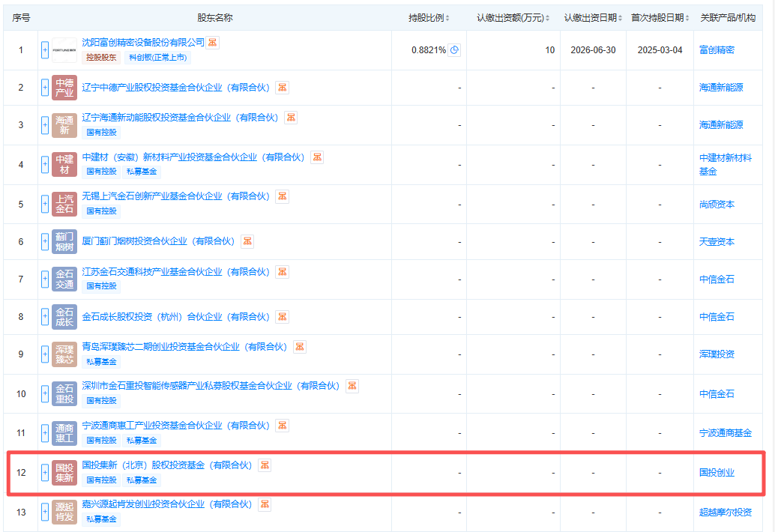Click 国有控股 tag under 辽宁海通新动能
The image size is (775, 532).
point(101,133)
